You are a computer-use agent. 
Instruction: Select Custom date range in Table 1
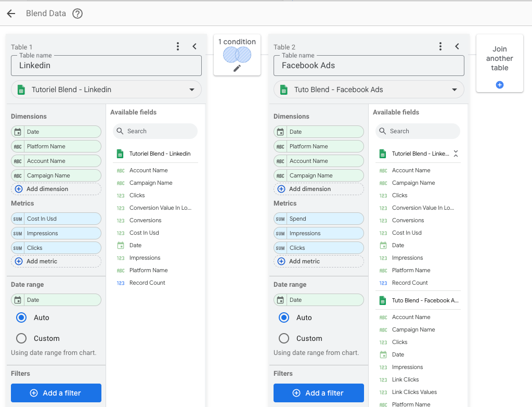coord(21,338)
